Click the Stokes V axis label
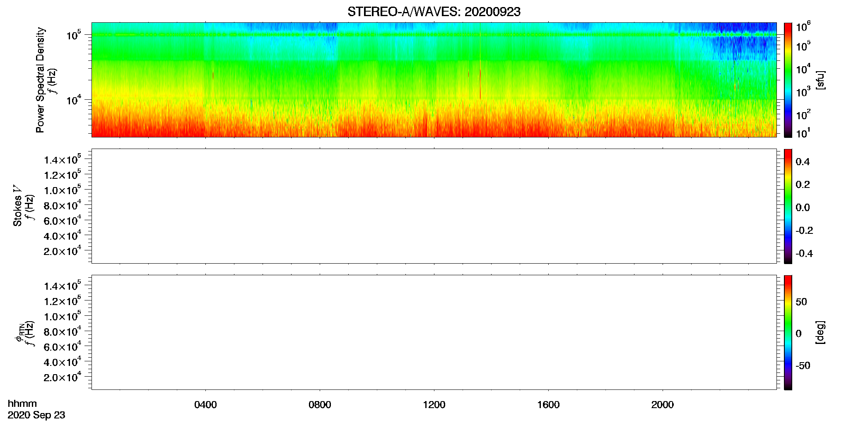Image resolution: width=868 pixels, height=447 pixels. point(17,206)
